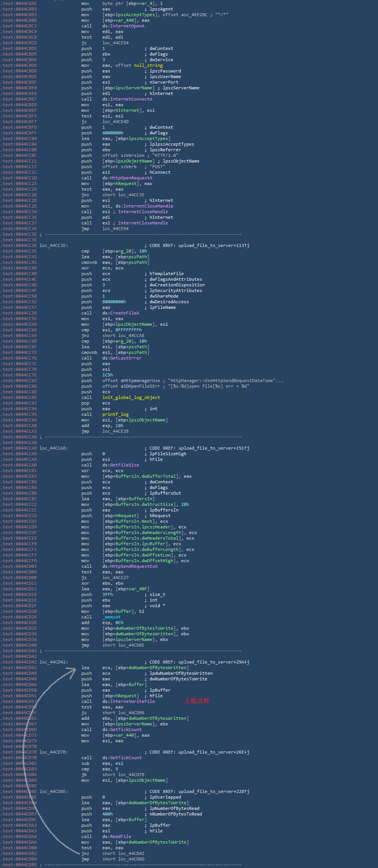Screen dimensions: 378x868
Task: Click the ReadFile API call
Action: [x=120, y=836]
